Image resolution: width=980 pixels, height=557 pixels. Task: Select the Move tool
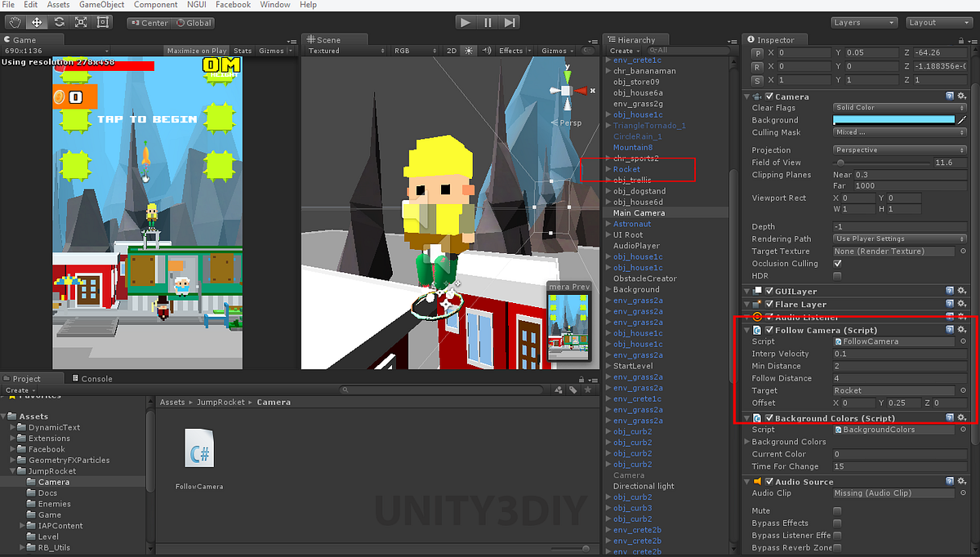pos(37,22)
